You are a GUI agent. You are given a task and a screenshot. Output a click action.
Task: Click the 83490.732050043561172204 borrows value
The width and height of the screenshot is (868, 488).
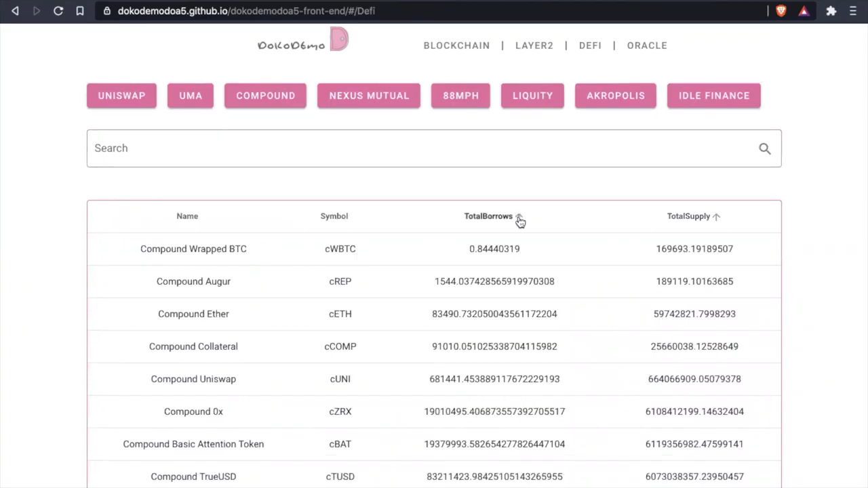(494, 314)
